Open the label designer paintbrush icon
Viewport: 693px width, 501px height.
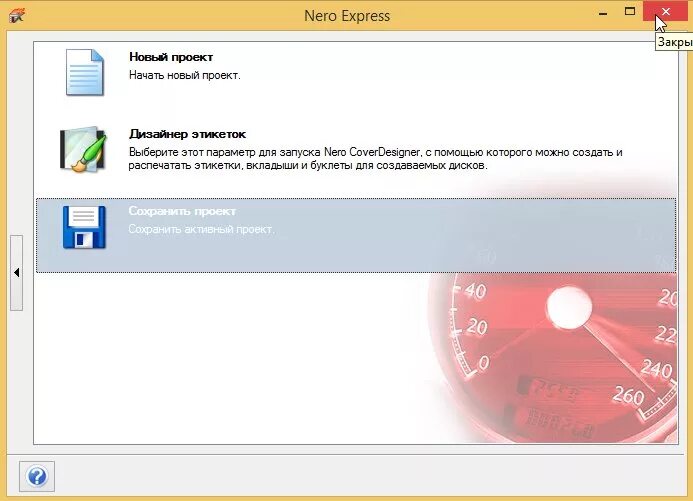pyautogui.click(x=84, y=149)
